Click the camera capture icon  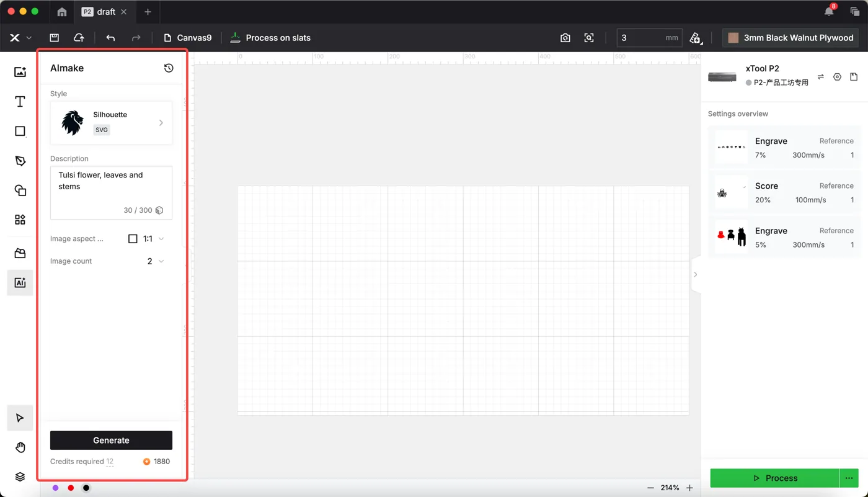[565, 38]
